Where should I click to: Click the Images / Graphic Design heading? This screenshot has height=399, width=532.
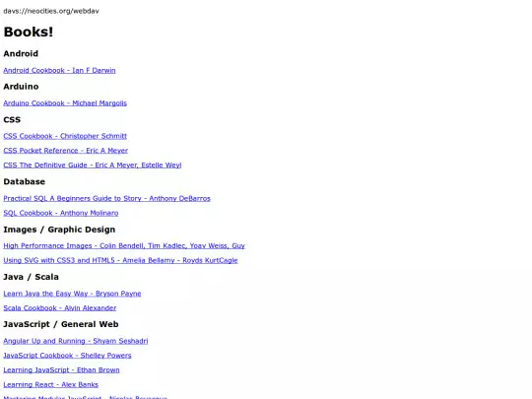[59, 230]
